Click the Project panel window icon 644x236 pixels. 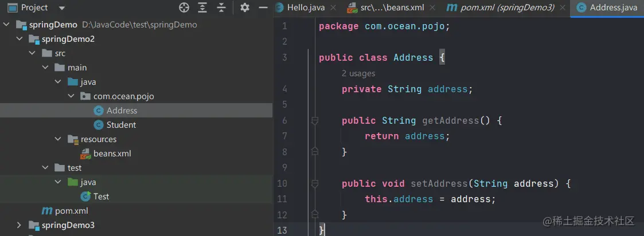click(13, 7)
